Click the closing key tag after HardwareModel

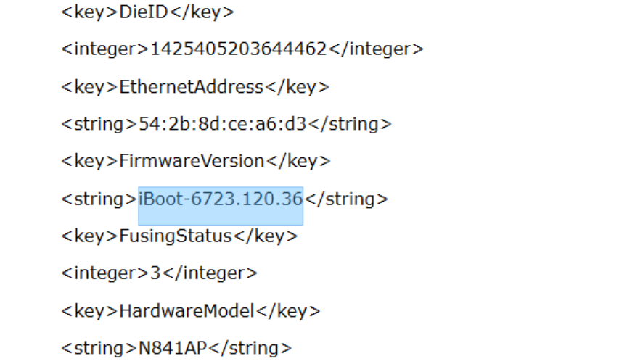[x=287, y=311]
